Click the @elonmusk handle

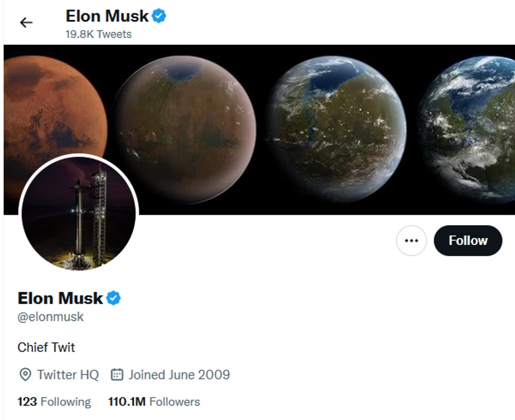tap(50, 317)
